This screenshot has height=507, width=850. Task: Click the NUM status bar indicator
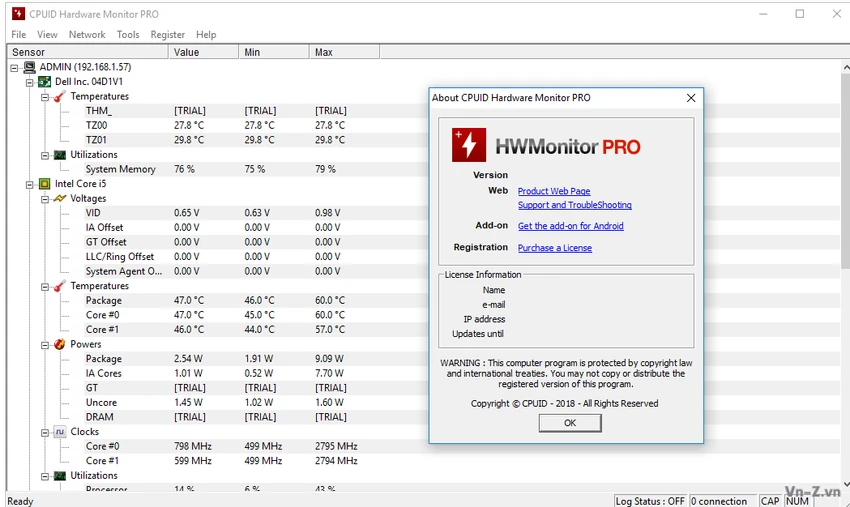tap(797, 502)
